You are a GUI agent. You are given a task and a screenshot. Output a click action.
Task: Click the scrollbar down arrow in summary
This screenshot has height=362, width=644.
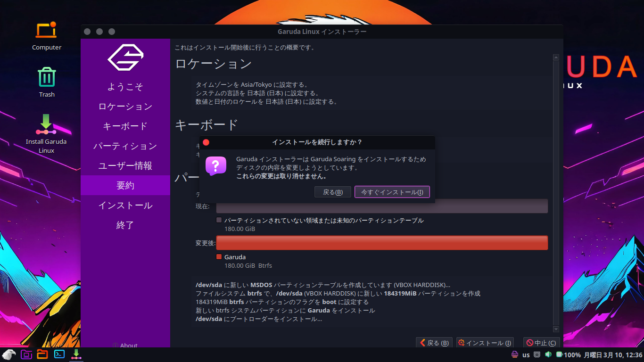[x=556, y=329]
